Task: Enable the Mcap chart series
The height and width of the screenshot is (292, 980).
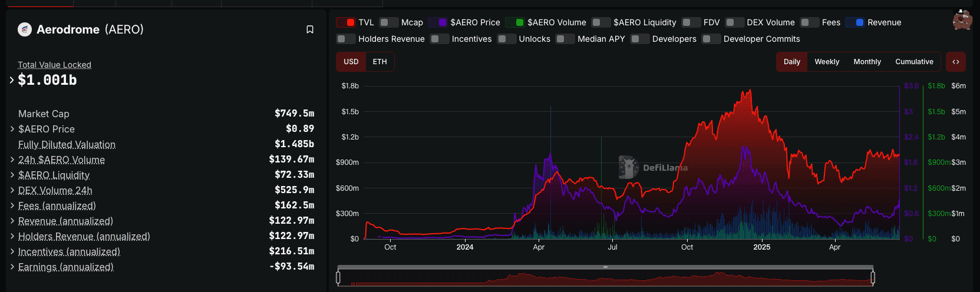Action: [x=389, y=22]
